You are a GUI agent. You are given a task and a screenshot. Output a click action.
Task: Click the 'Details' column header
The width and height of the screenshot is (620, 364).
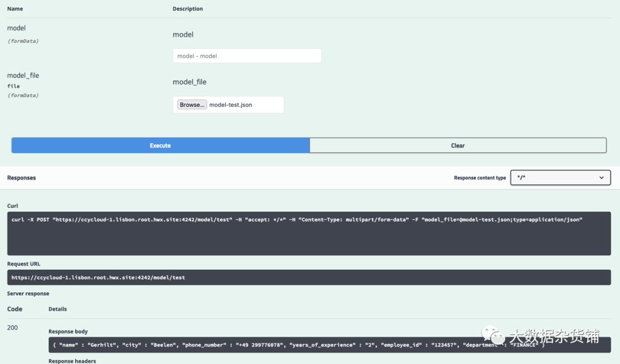click(x=58, y=309)
